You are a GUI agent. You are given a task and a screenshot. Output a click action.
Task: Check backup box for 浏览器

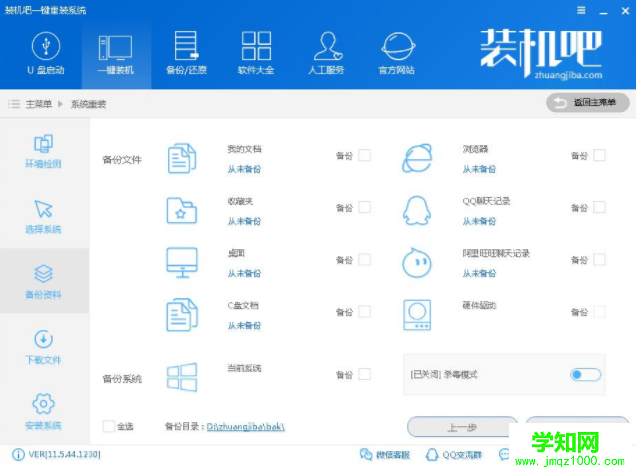click(599, 155)
